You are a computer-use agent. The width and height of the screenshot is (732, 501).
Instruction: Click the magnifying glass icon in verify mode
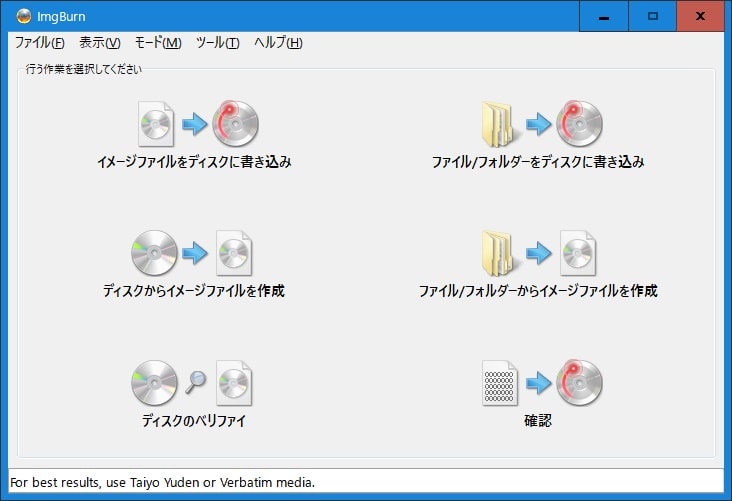[195, 382]
